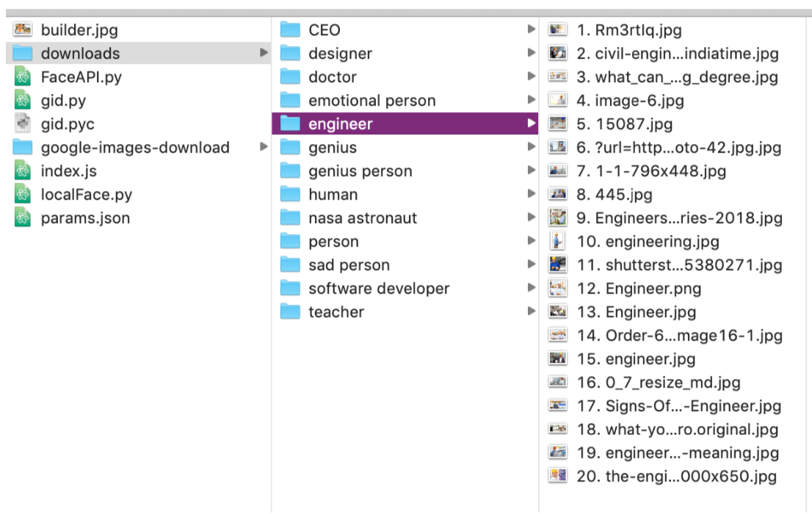Viewport: 812px width, 514px height.
Task: Select file 3. what_can_...g_degree.jpg
Action: pos(678,77)
